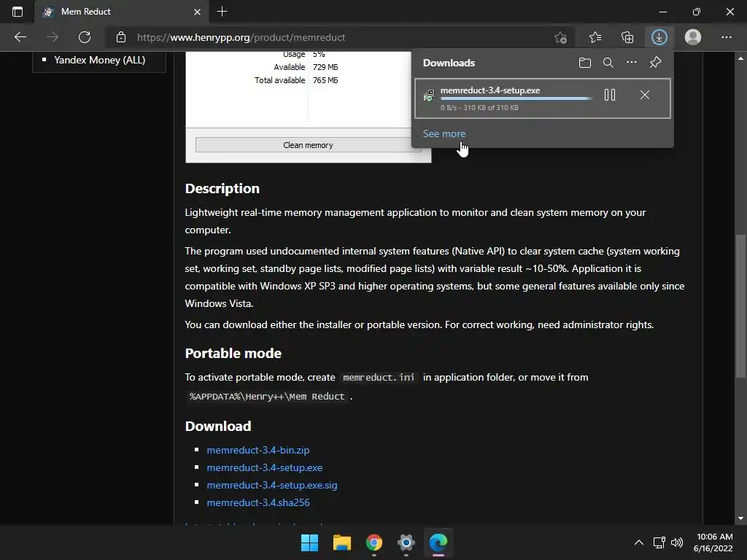
Task: Show hidden system tray icons
Action: (x=639, y=542)
